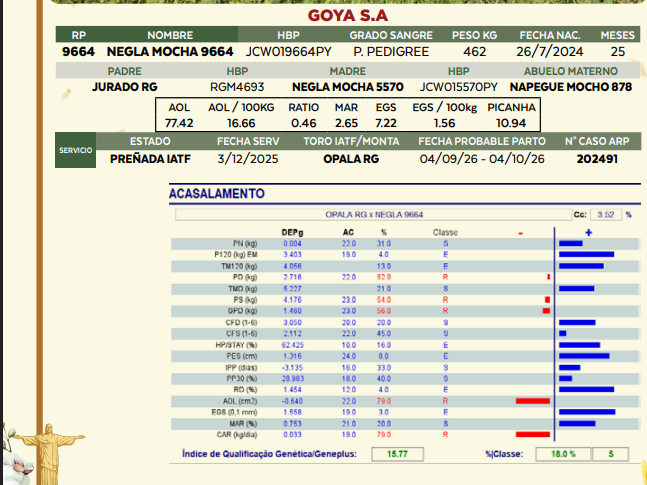The height and width of the screenshot is (485, 647).
Task: Click the red bar in AOL (cm2) row
Action: coord(533,401)
